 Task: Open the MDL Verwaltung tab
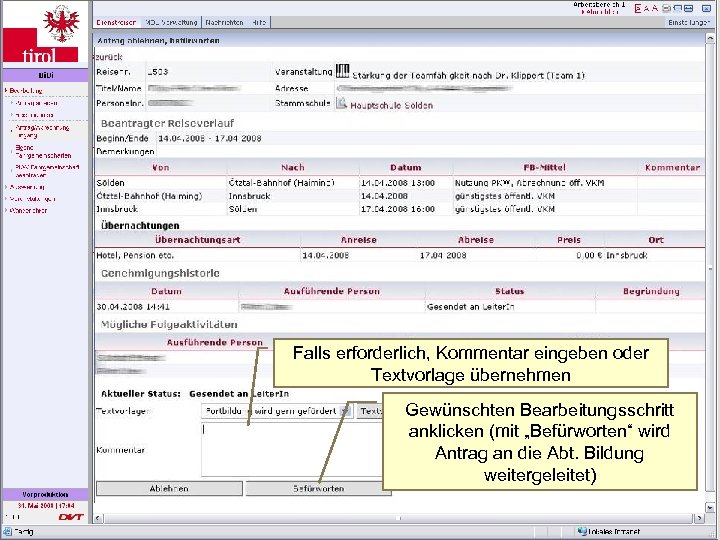click(x=171, y=22)
